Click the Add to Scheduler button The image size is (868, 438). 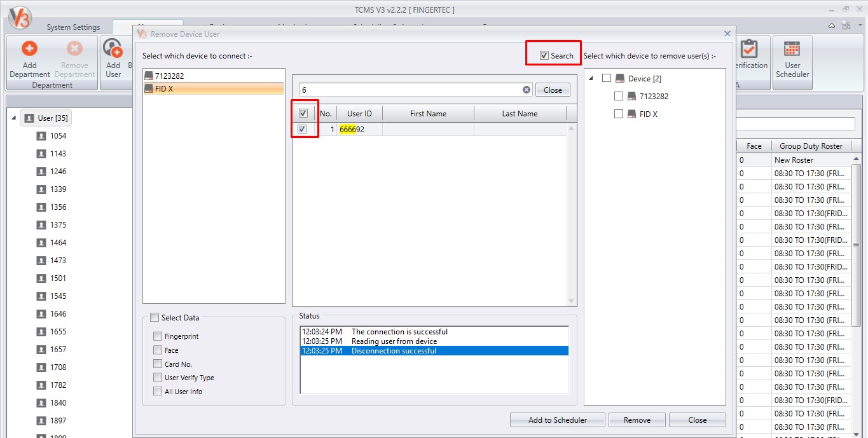point(558,420)
